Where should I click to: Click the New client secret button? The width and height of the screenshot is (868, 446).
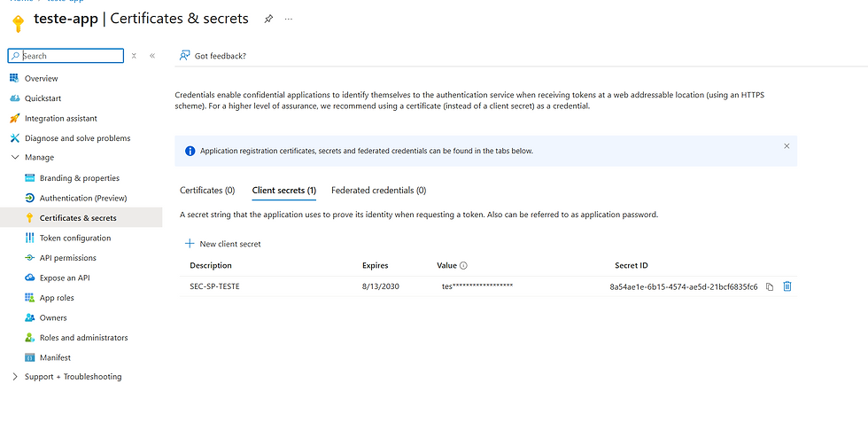tap(222, 244)
